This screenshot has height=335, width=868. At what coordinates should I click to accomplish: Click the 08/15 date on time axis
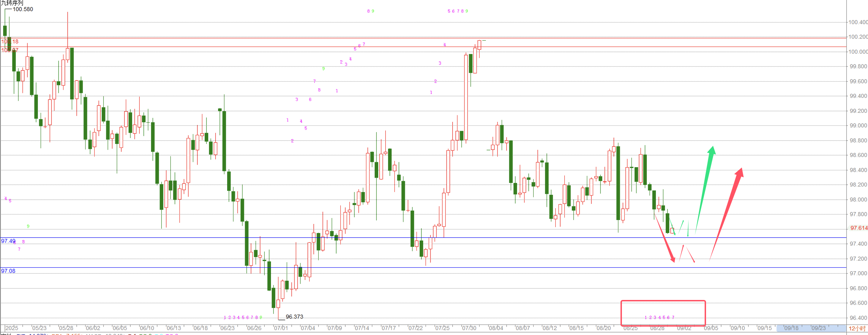point(577,328)
